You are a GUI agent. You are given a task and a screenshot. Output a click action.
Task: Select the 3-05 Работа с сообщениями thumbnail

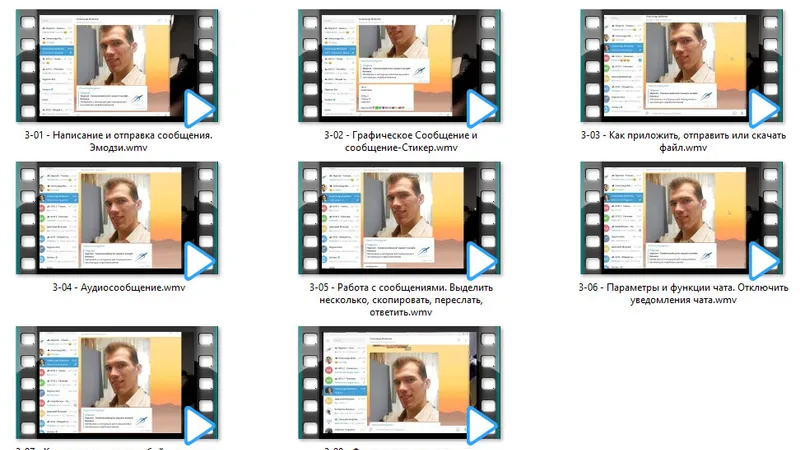click(x=399, y=218)
